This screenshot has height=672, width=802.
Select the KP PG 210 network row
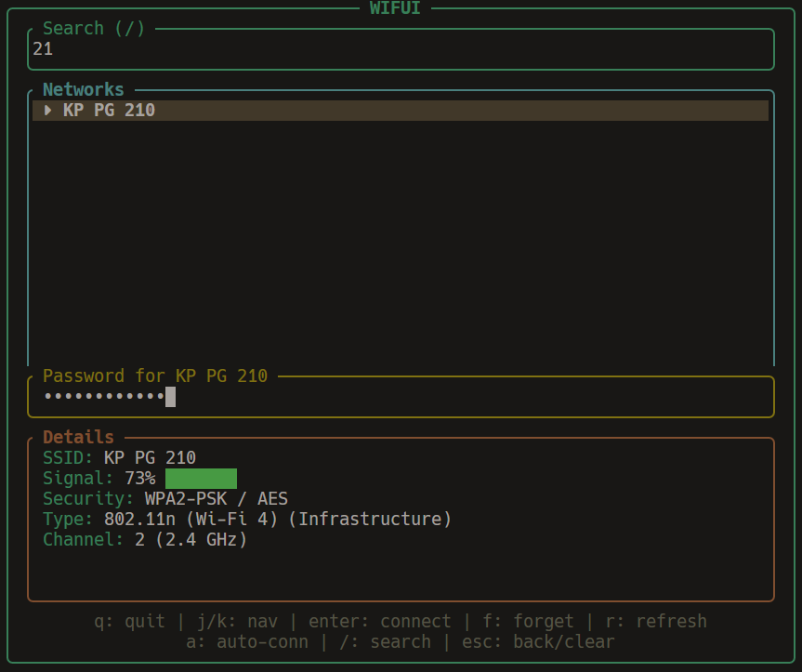[x=400, y=111]
